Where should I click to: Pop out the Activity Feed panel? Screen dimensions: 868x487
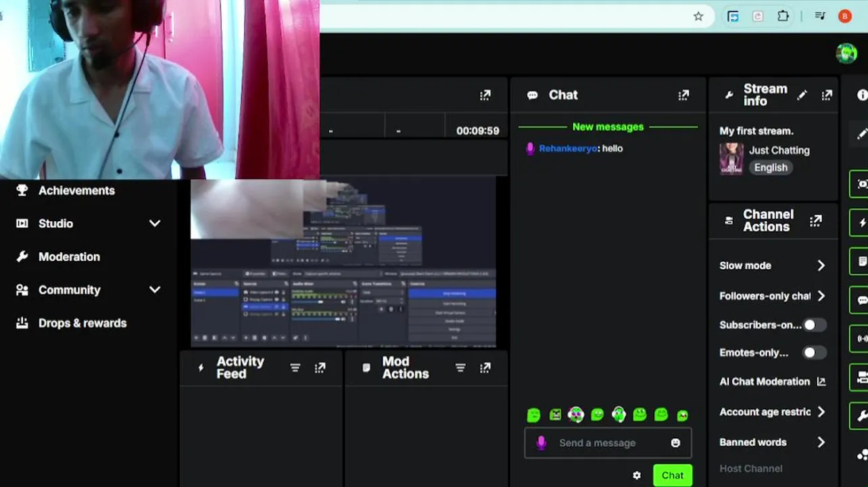[x=320, y=368]
